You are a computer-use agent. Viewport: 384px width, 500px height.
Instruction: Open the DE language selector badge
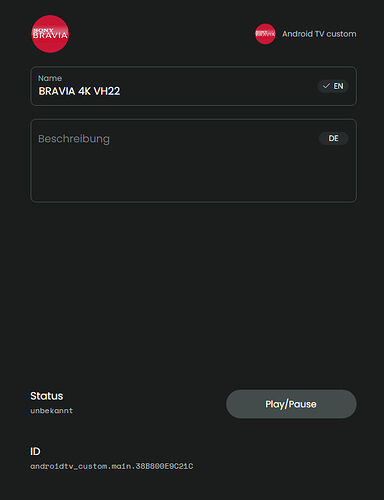point(334,138)
